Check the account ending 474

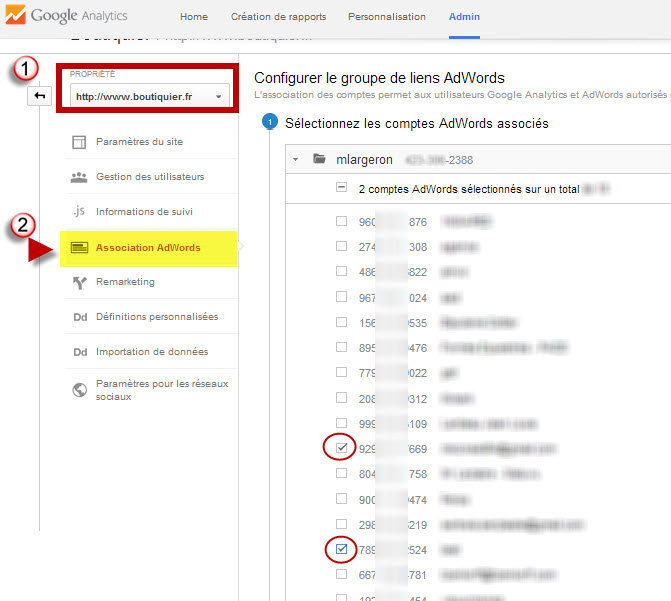(x=341, y=499)
